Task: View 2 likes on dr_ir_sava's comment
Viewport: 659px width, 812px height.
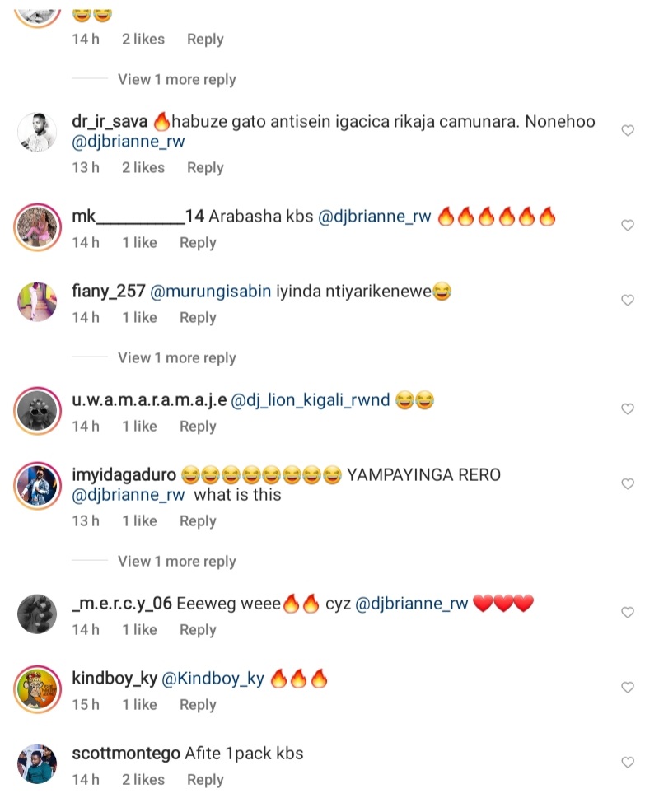Action: click(x=143, y=168)
